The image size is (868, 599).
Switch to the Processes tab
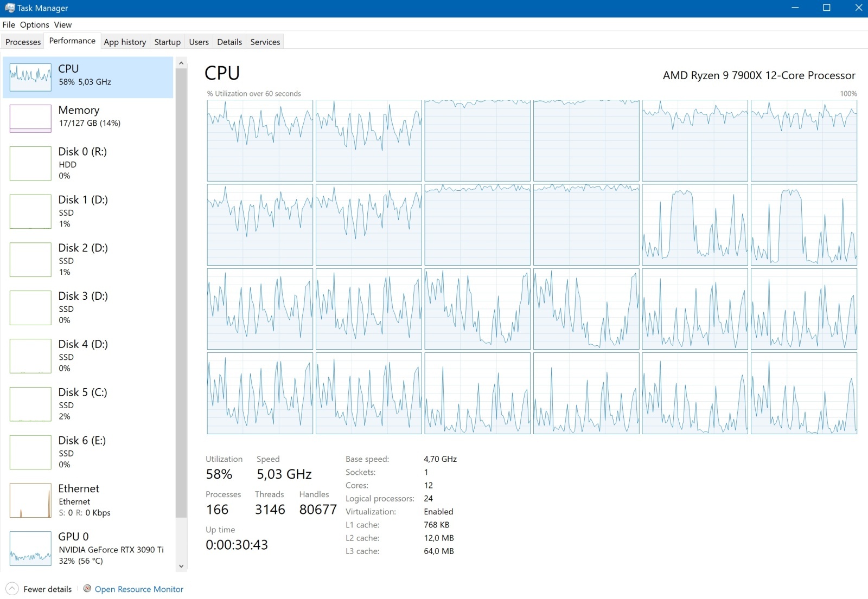(x=23, y=42)
